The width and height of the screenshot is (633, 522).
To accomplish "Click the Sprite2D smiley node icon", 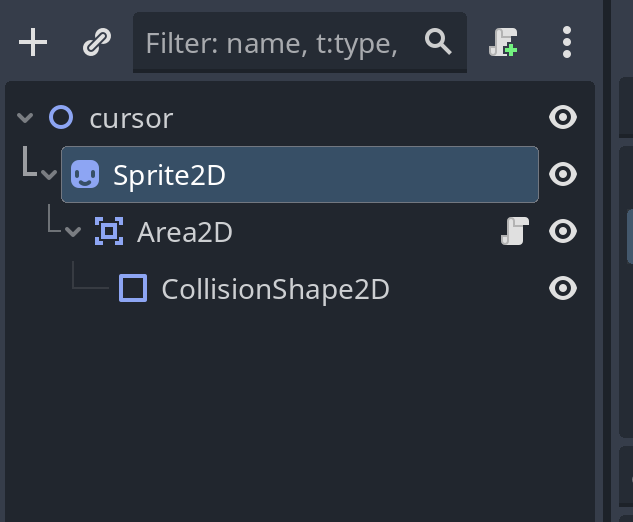I will [85, 174].
